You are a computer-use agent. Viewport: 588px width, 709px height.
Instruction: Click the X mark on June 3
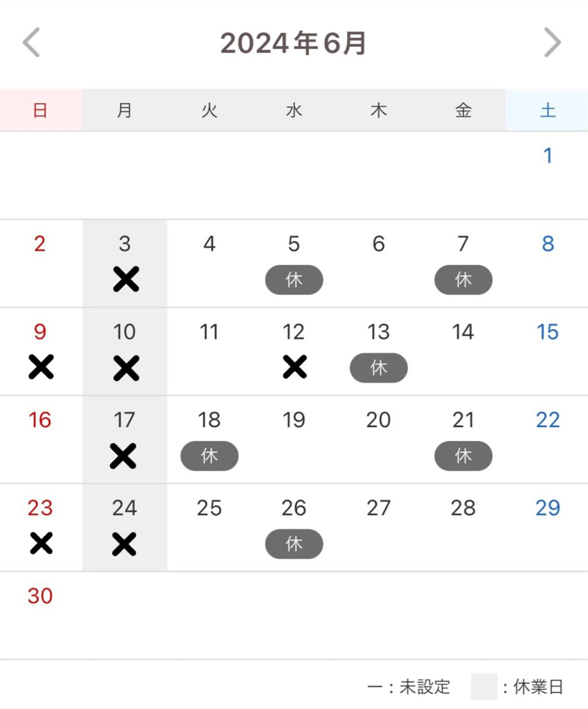click(x=126, y=279)
